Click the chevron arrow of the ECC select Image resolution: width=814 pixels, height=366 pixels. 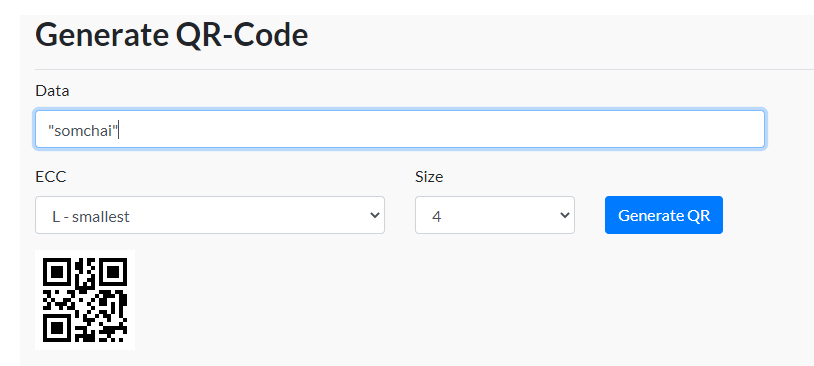pyautogui.click(x=374, y=215)
